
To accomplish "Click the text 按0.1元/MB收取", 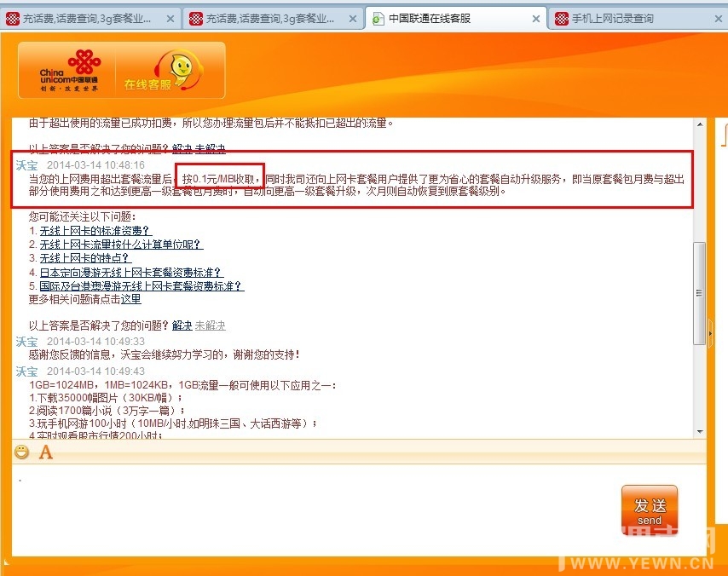I will point(218,179).
